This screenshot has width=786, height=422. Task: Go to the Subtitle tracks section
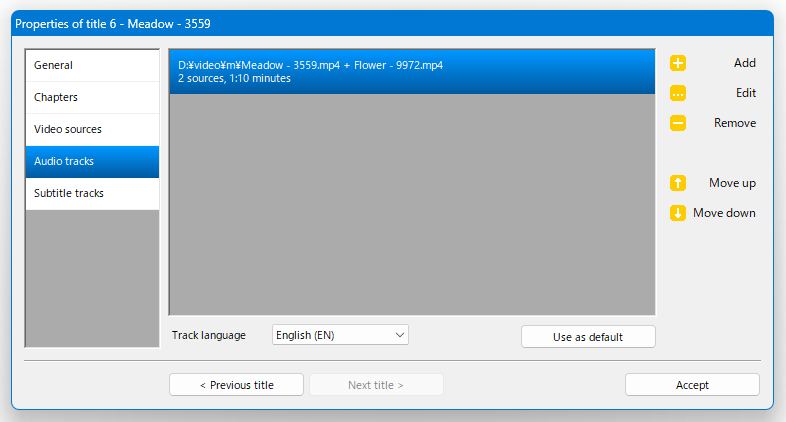(x=92, y=194)
